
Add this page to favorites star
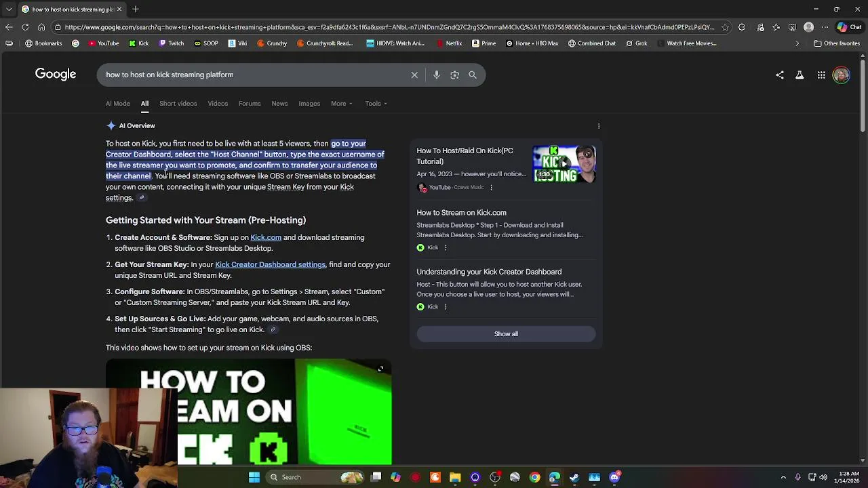coord(725,27)
